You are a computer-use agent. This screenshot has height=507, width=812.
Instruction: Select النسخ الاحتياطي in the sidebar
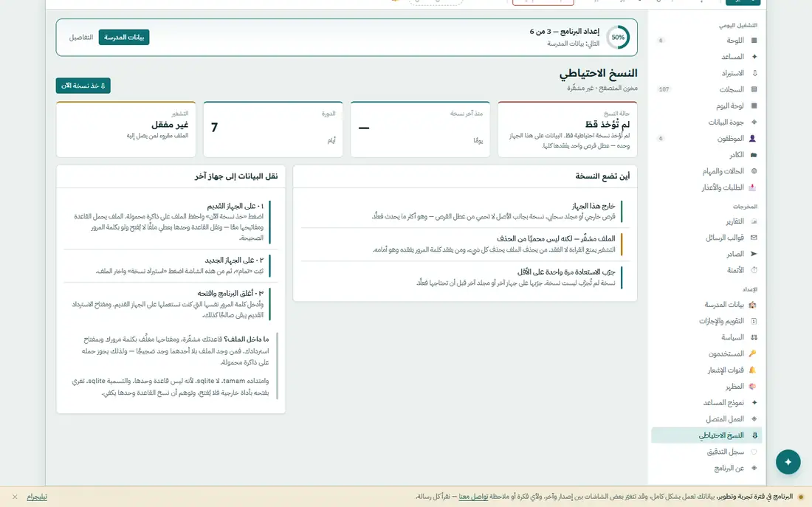706,435
